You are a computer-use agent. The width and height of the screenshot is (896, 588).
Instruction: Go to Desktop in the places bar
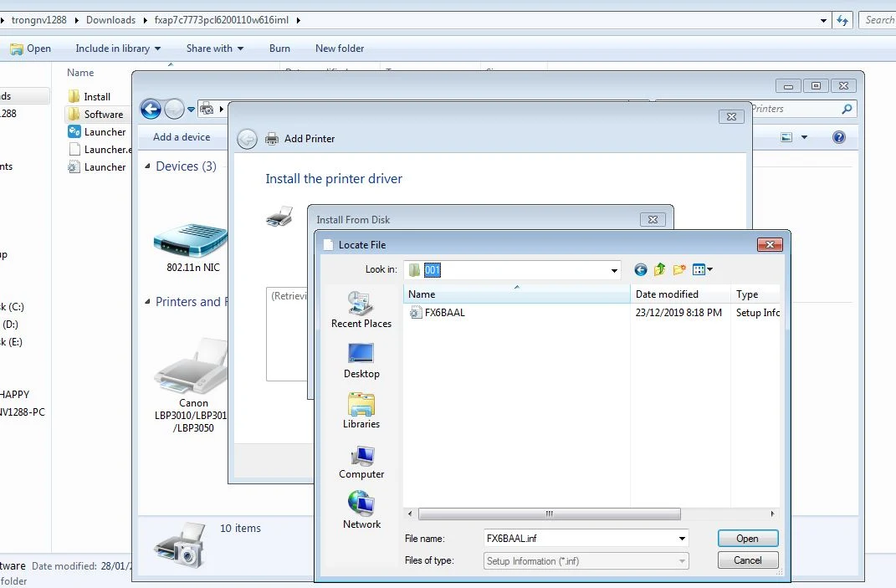(x=361, y=360)
